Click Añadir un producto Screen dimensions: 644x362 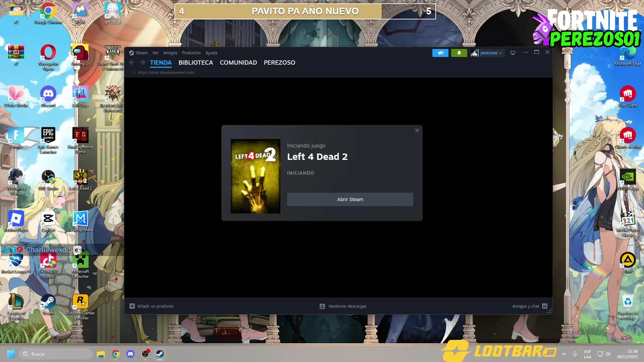tap(151, 306)
